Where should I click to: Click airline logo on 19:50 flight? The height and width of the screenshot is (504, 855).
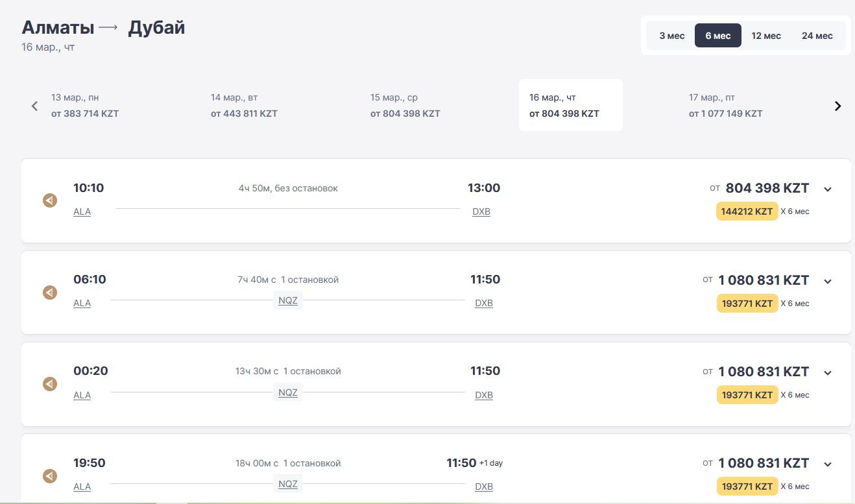coord(50,476)
